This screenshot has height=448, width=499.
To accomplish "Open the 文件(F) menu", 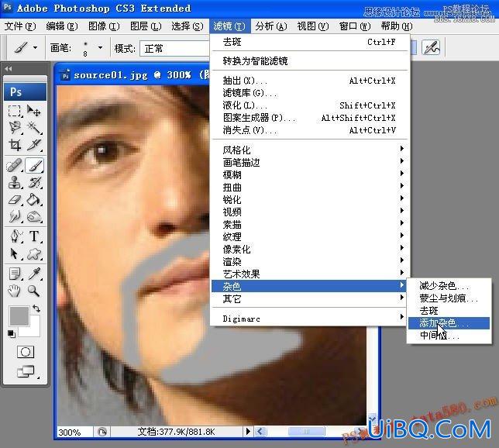I will (20, 26).
